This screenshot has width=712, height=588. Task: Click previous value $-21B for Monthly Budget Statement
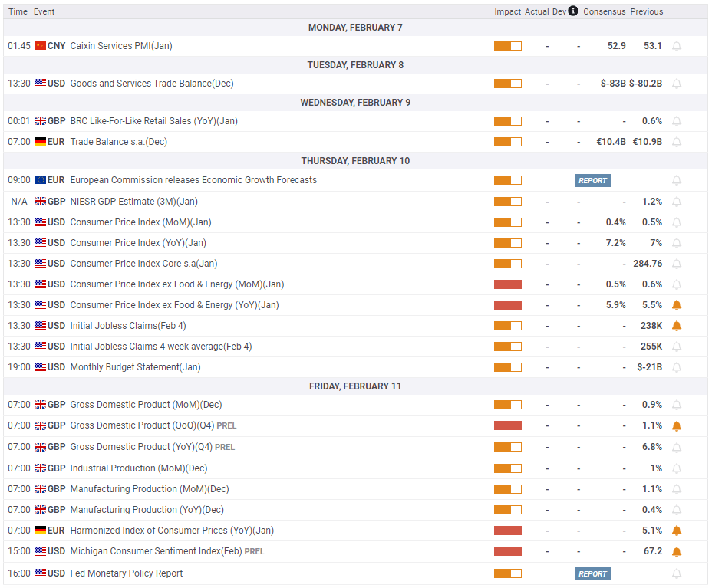[x=649, y=367]
